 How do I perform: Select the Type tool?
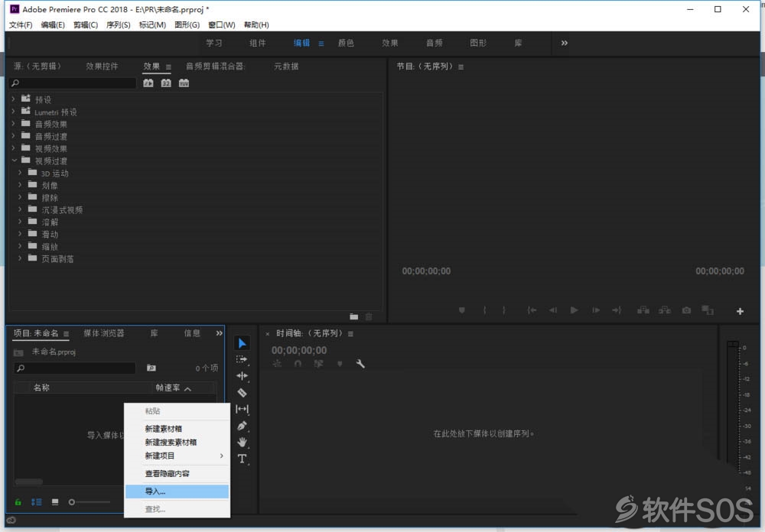(242, 459)
